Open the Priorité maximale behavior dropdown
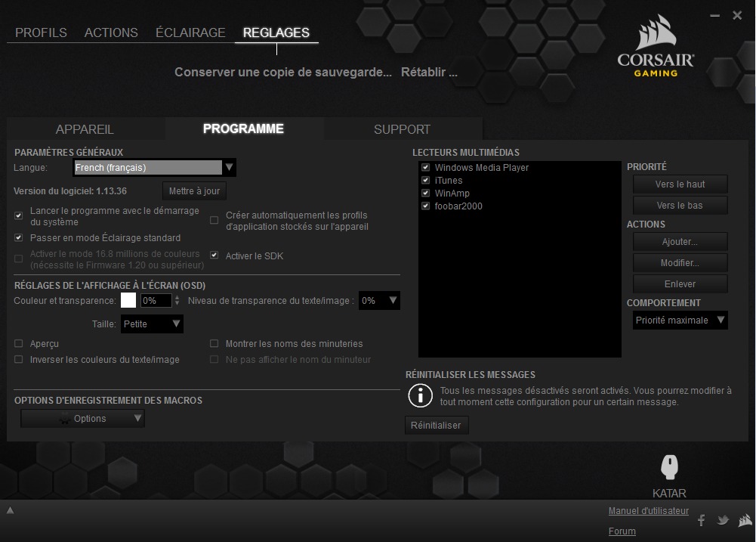Image resolution: width=756 pixels, height=542 pixels. coord(680,321)
